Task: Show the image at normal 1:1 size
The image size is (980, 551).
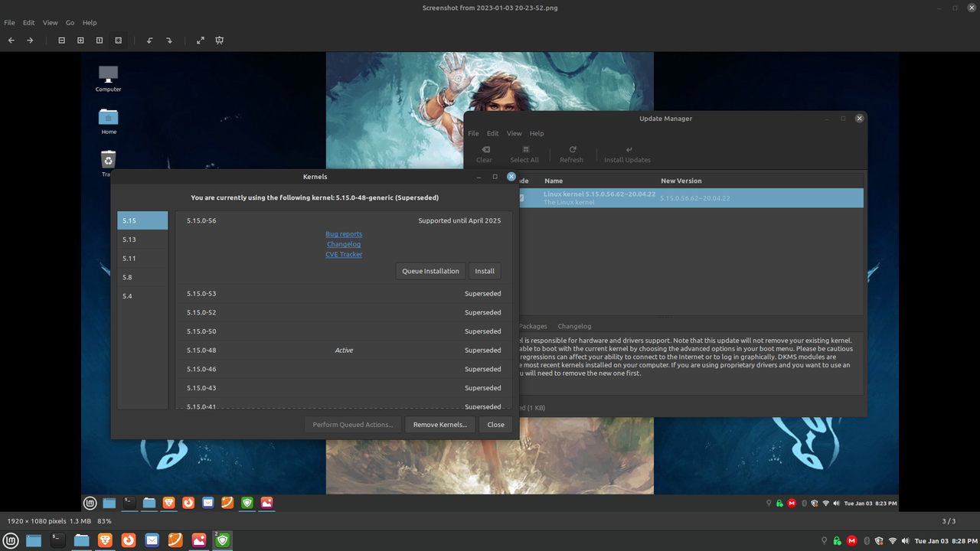Action: pos(99,40)
